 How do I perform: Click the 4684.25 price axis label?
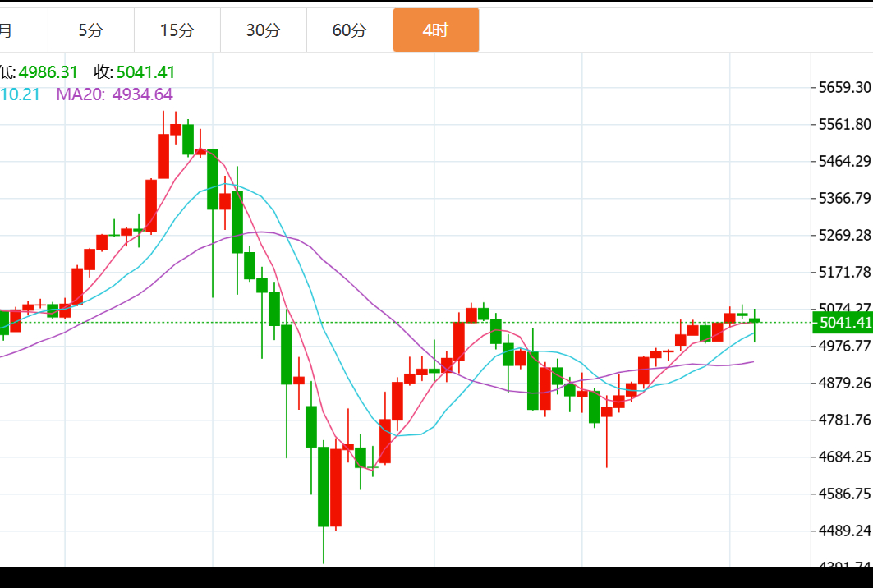pyautogui.click(x=845, y=457)
